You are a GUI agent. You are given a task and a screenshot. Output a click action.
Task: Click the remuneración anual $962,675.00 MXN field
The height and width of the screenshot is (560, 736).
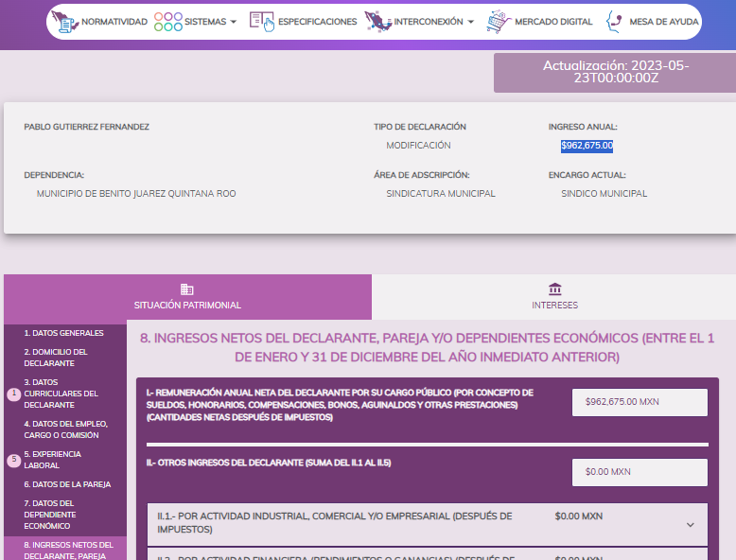coord(640,402)
